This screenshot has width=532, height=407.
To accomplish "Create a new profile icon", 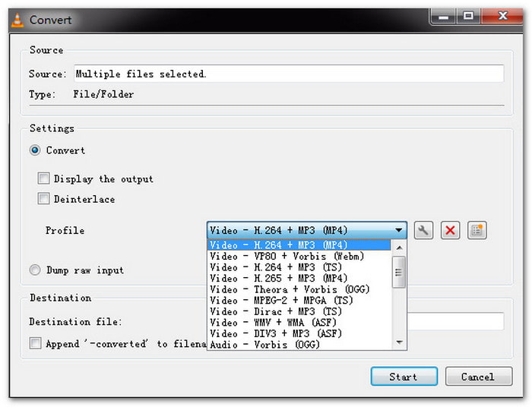I will [x=477, y=231].
